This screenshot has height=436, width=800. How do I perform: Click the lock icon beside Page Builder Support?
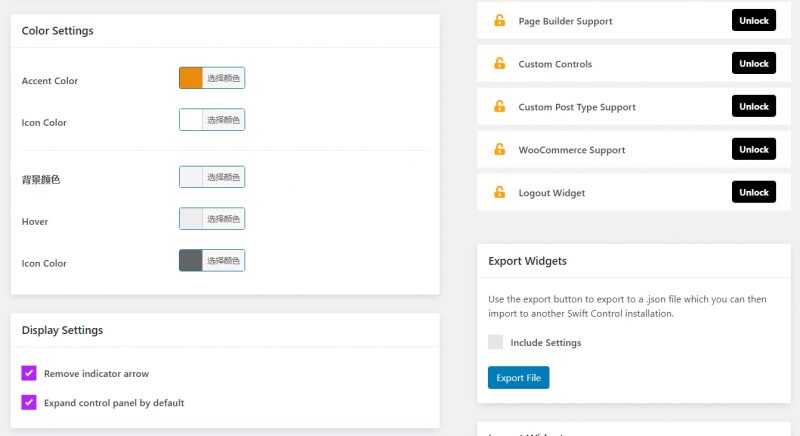pyautogui.click(x=499, y=21)
